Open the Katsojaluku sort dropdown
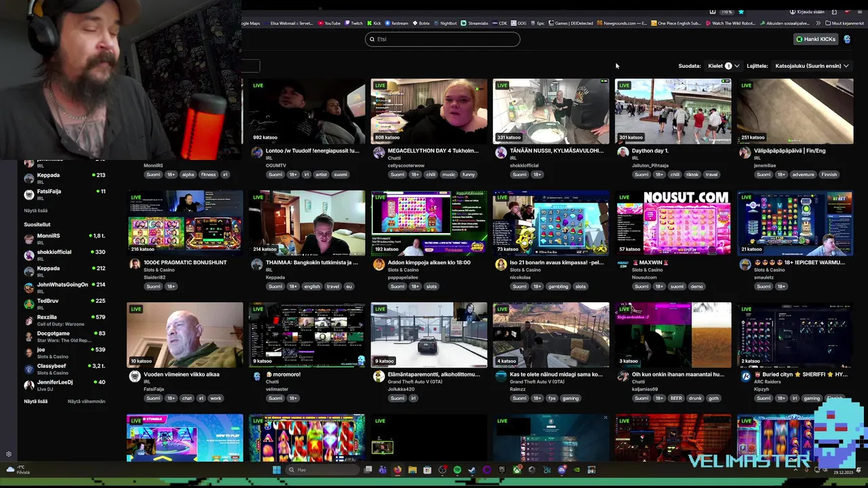Screen dimensions: 868x488 coord(812,66)
